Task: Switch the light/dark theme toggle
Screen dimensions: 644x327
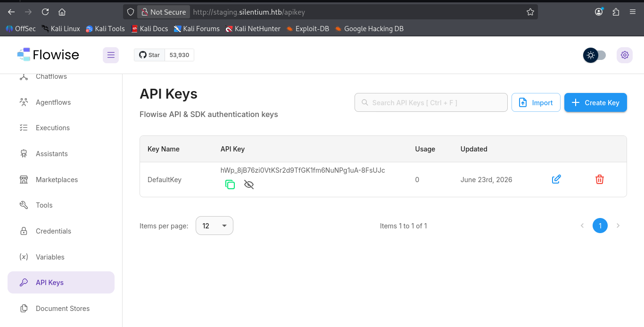Action: (594, 55)
